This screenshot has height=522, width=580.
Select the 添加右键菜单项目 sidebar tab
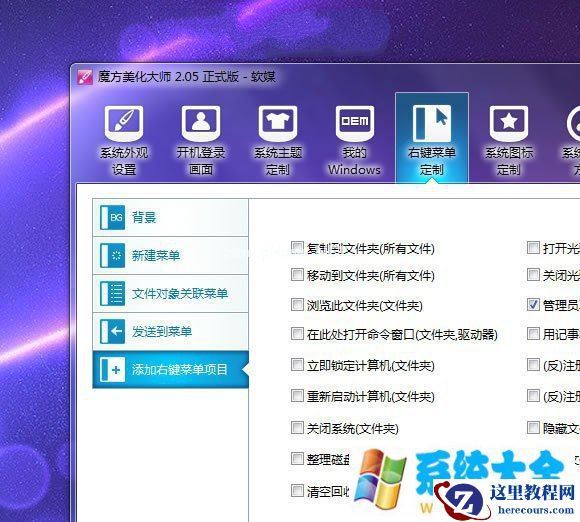pyautogui.click(x=171, y=370)
